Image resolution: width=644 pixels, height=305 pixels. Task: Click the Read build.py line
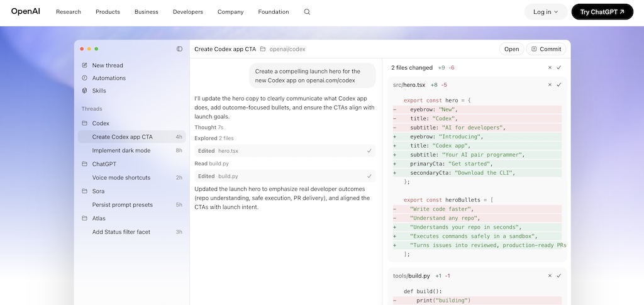[x=211, y=164]
